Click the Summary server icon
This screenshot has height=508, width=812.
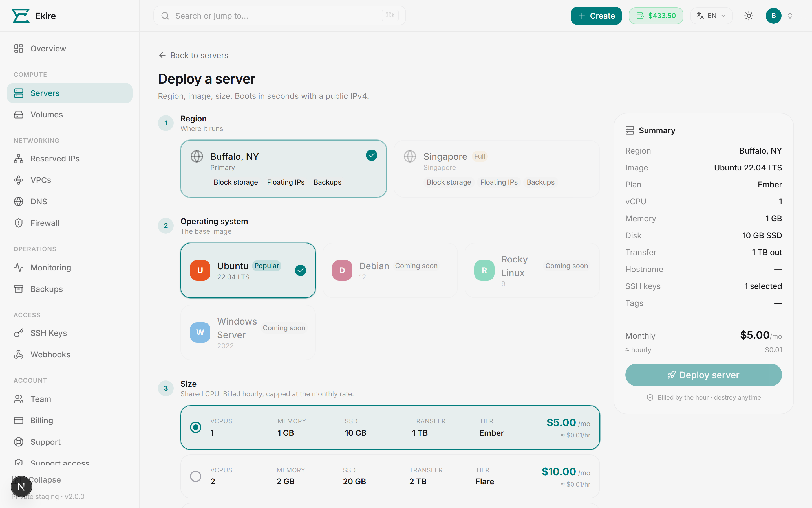point(630,130)
